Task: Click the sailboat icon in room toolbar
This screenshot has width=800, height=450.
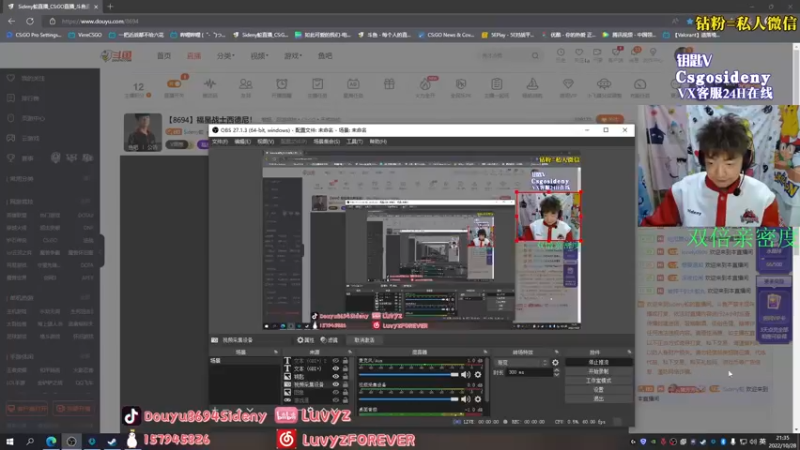Action: coord(532,84)
